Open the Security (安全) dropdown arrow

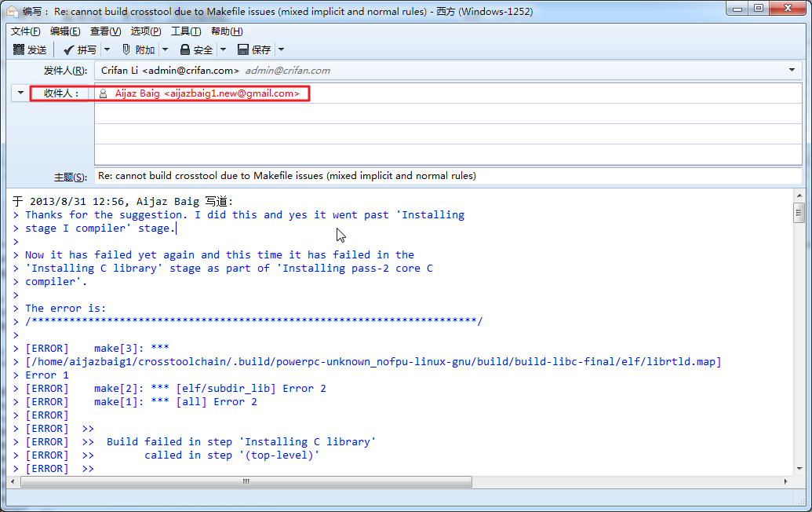tap(223, 49)
